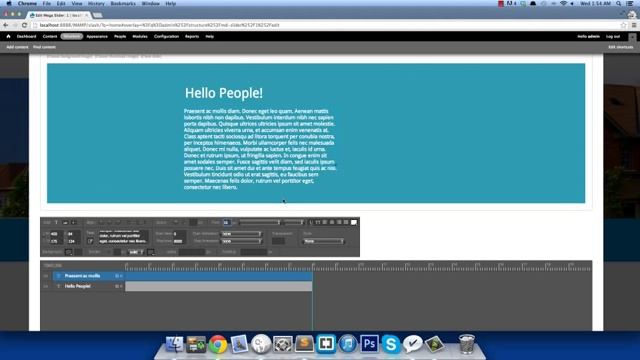Click the bookmark star in address bar
Image resolution: width=640 pixels, height=360 pixels.
pyautogui.click(x=623, y=25)
